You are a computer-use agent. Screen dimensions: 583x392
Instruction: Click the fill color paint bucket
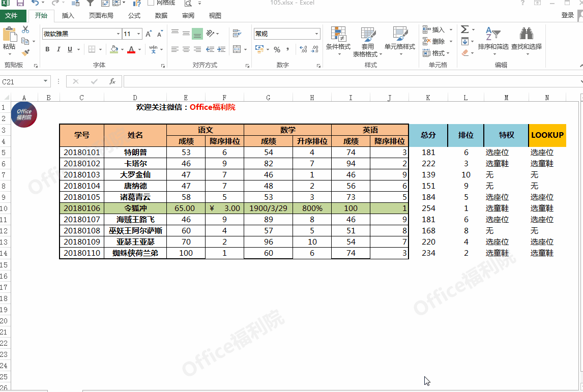coord(114,49)
